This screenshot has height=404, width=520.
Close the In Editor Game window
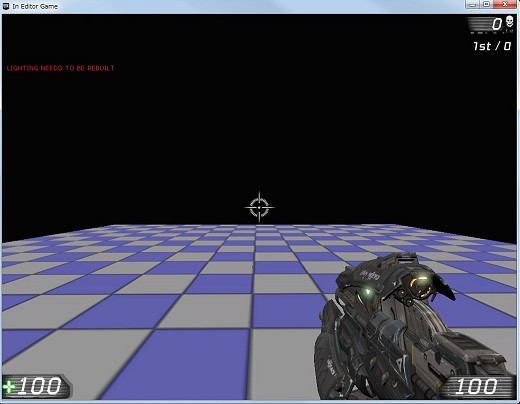coord(505,4)
